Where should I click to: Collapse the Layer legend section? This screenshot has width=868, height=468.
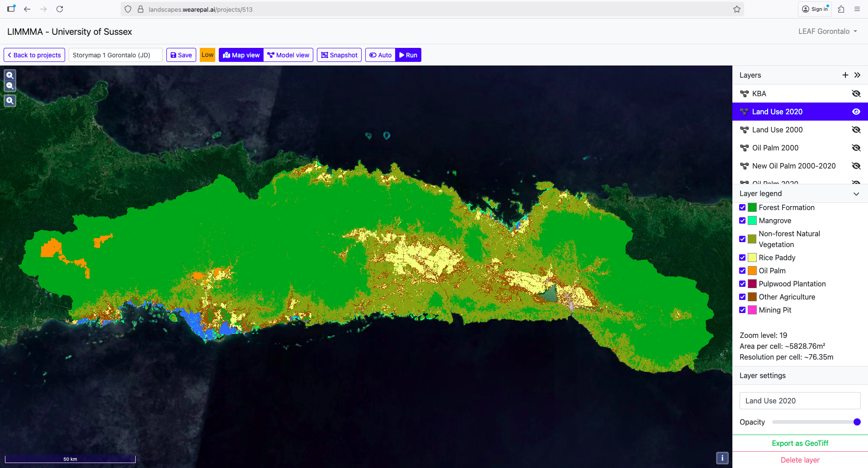tap(856, 194)
